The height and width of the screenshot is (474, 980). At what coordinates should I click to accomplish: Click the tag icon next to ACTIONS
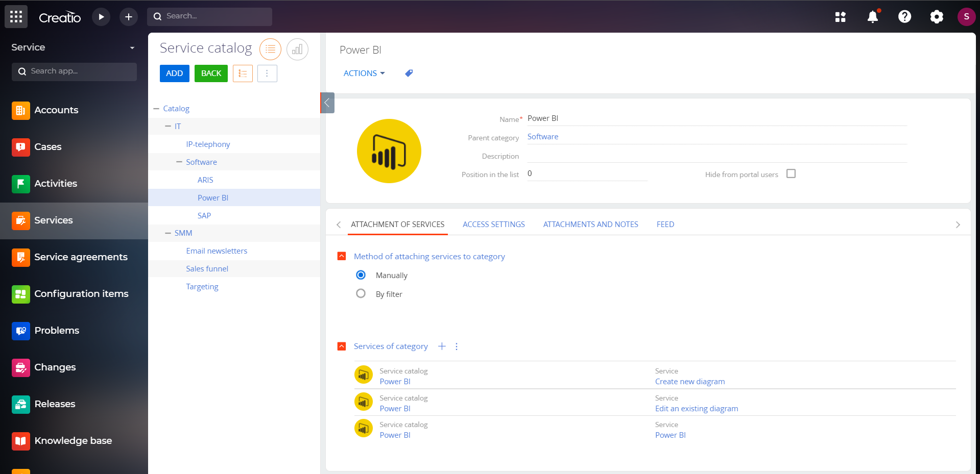click(409, 73)
